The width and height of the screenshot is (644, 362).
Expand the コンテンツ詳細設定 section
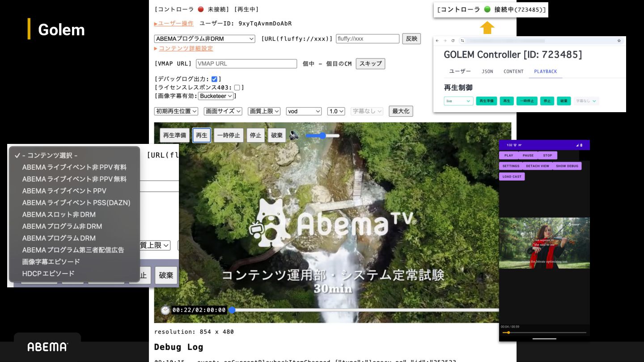pyautogui.click(x=184, y=48)
